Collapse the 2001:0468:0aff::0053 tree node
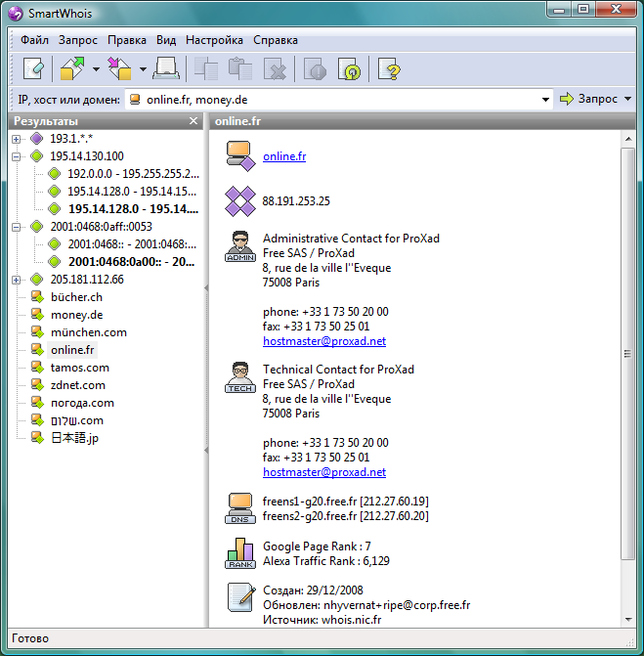Screen dimensions: 644x656 pos(17,227)
